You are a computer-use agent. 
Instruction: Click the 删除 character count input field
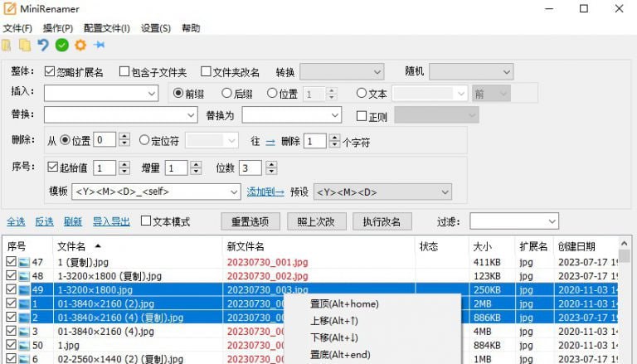tap(315, 141)
